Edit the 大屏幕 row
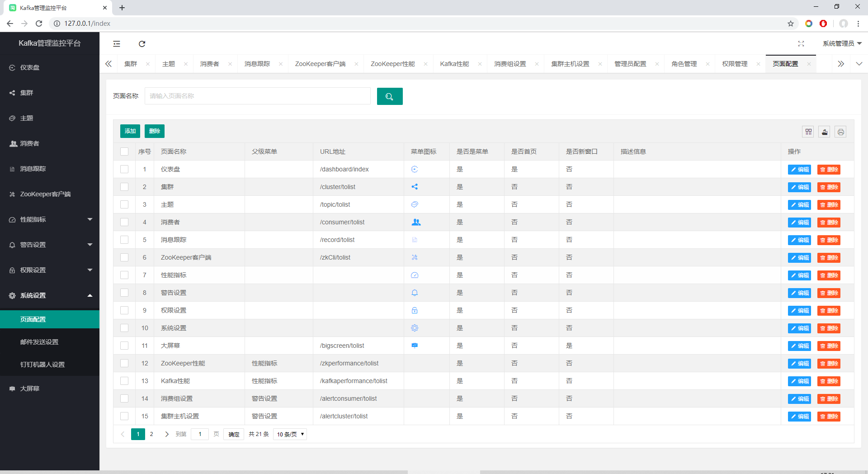Viewport: 868px width, 474px height. point(799,346)
